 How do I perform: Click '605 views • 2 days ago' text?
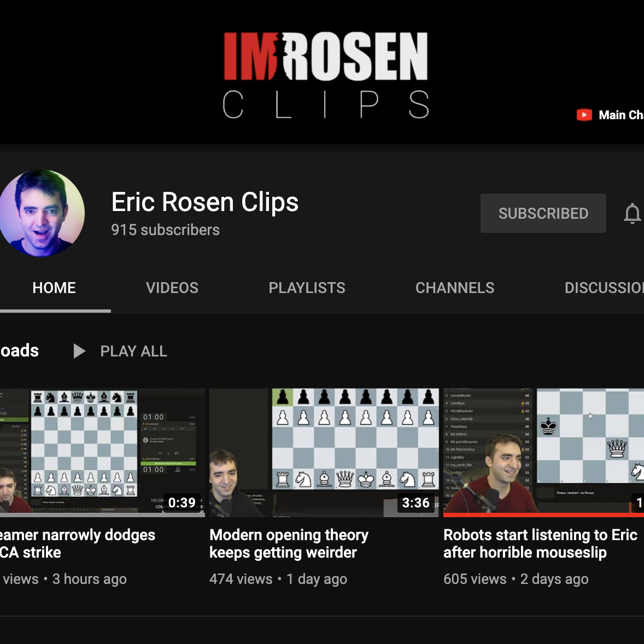tap(516, 579)
